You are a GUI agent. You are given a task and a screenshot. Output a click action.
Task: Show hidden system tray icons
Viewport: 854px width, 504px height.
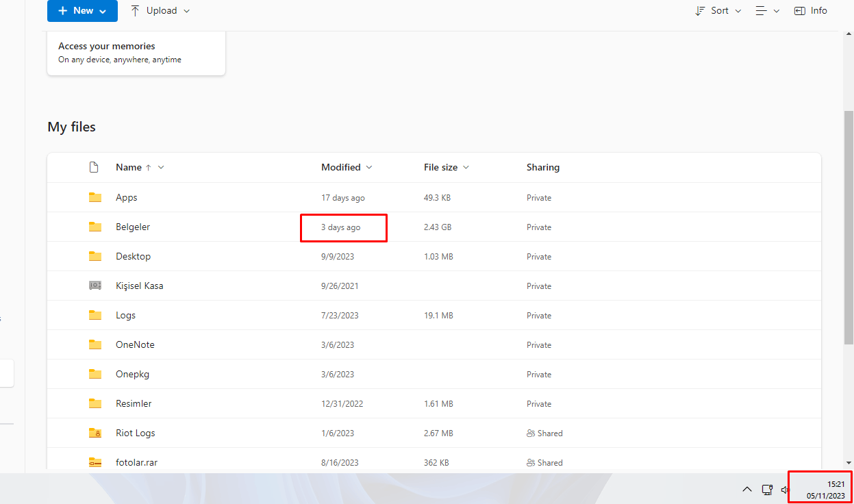pos(747,490)
